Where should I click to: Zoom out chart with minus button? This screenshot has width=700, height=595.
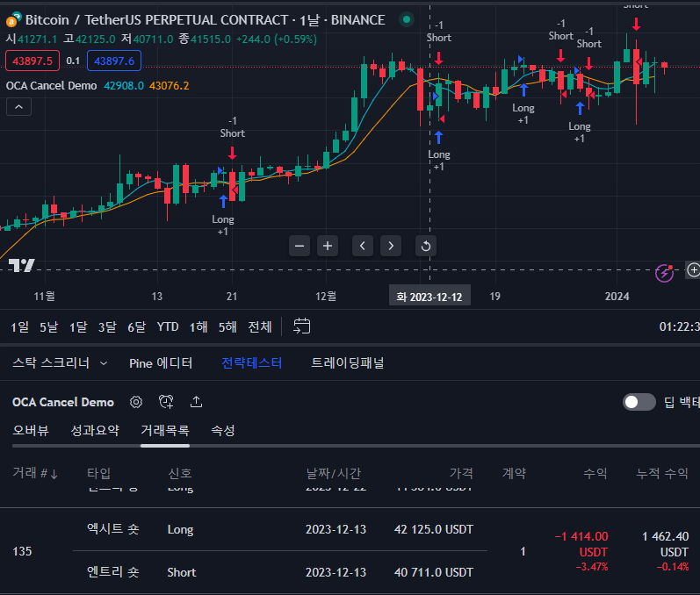coord(299,246)
